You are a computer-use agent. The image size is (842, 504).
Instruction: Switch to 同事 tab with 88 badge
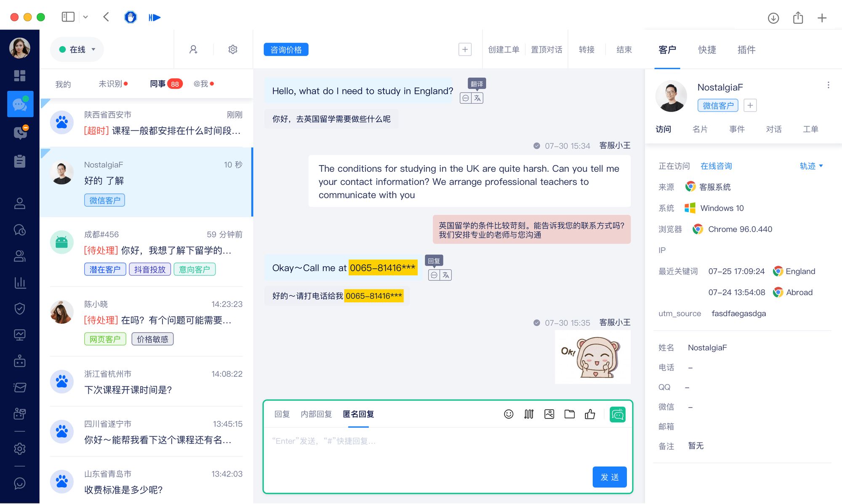click(x=166, y=84)
